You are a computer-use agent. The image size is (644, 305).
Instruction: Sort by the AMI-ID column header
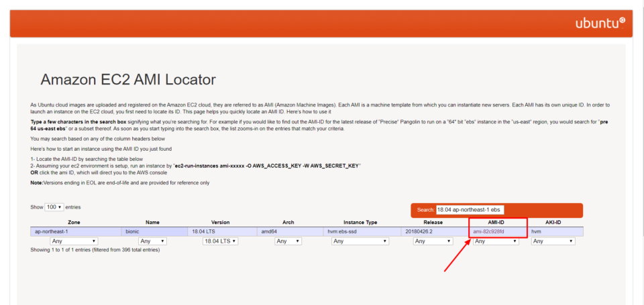[x=496, y=222]
